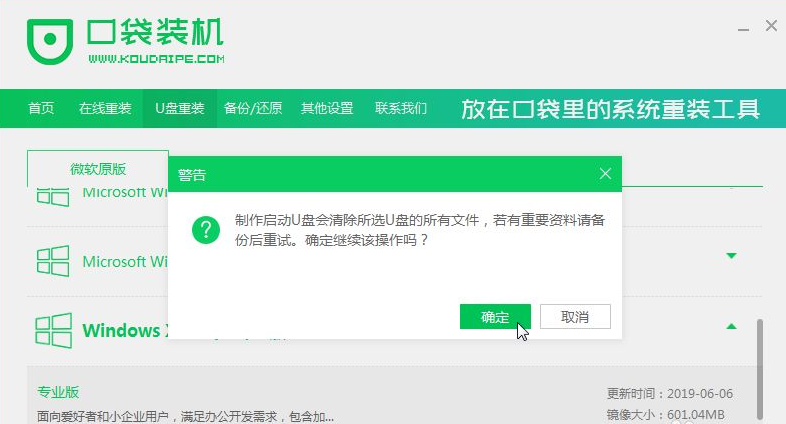Open the 在线重装 menu tab
Viewport: 786px width, 424px height.
(x=105, y=108)
